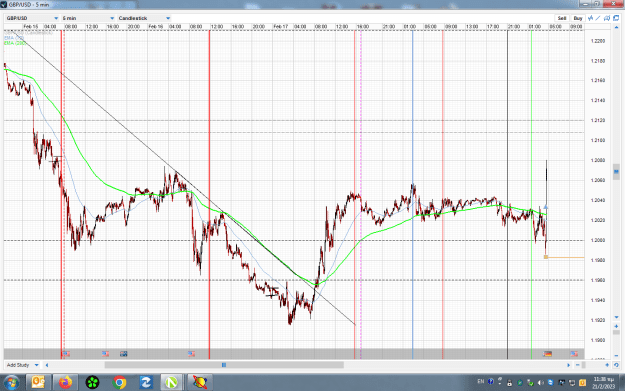
Task: Click the right arrow of the time scrollbar
Action: (569, 365)
